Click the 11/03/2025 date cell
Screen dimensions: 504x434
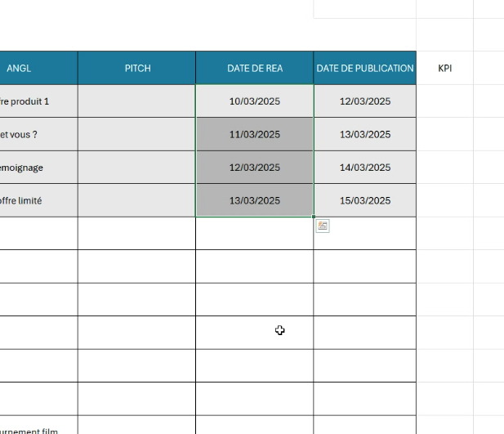click(255, 135)
